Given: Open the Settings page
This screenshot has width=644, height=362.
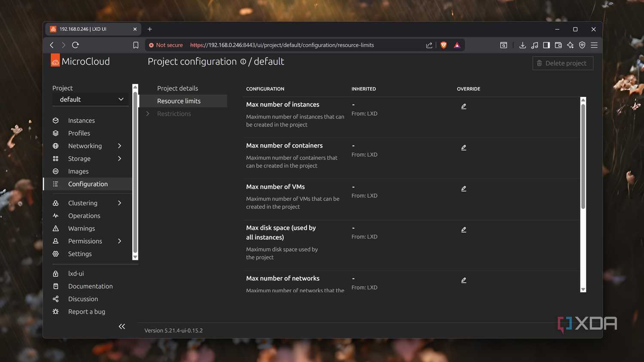Looking at the screenshot, I should (x=80, y=254).
